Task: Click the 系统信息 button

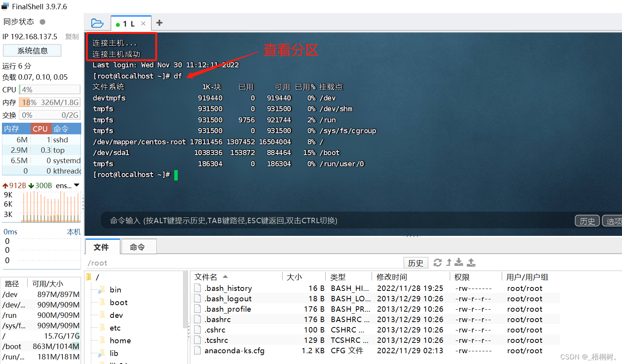Action: pos(32,50)
